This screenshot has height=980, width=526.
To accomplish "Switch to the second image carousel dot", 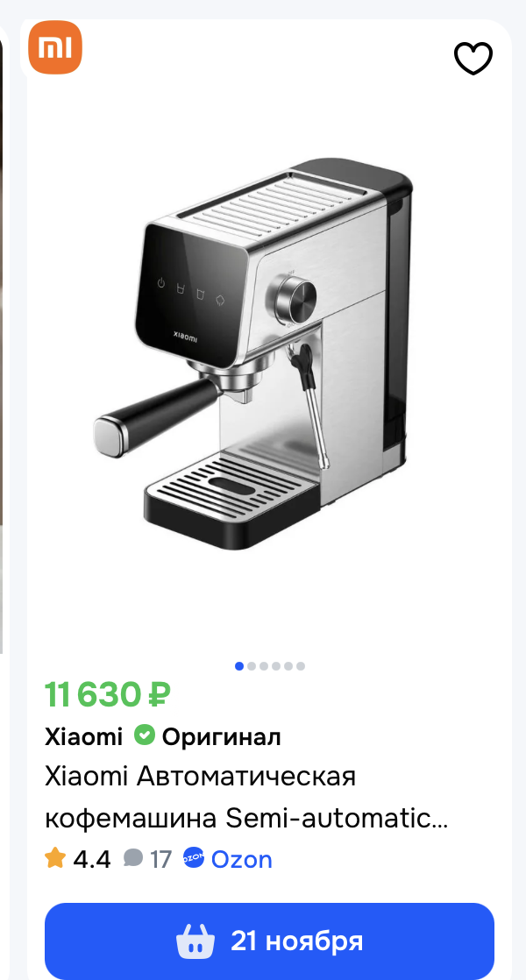I will [252, 666].
